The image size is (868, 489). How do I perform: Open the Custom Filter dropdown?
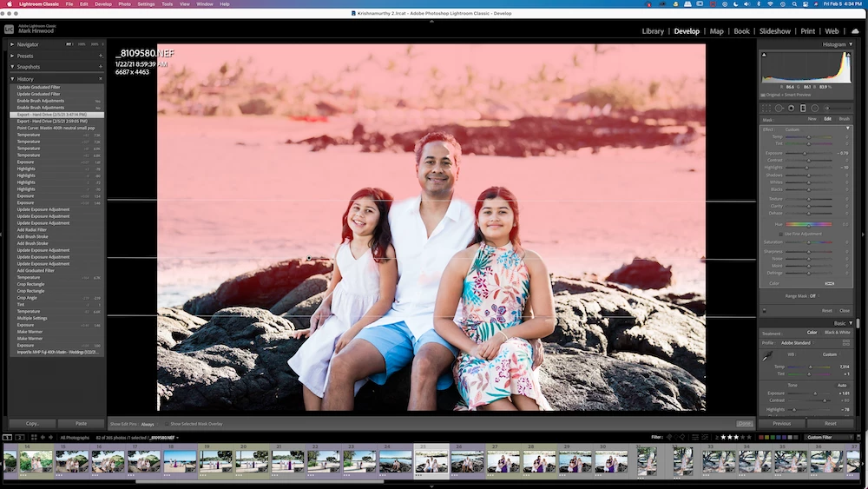click(829, 438)
